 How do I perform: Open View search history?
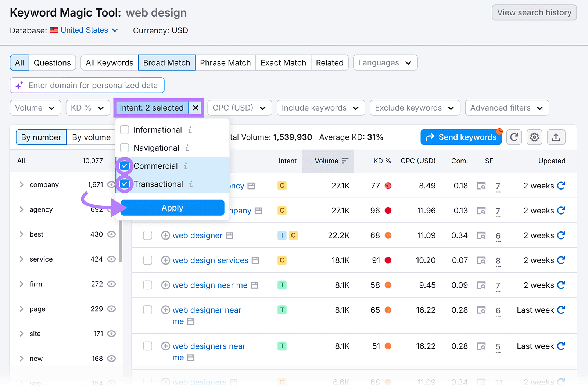pyautogui.click(x=534, y=12)
